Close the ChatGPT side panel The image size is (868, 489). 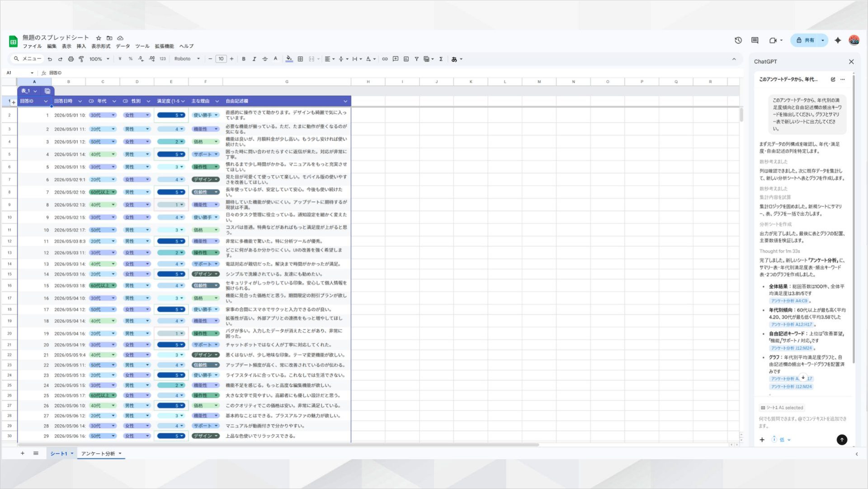(x=851, y=62)
